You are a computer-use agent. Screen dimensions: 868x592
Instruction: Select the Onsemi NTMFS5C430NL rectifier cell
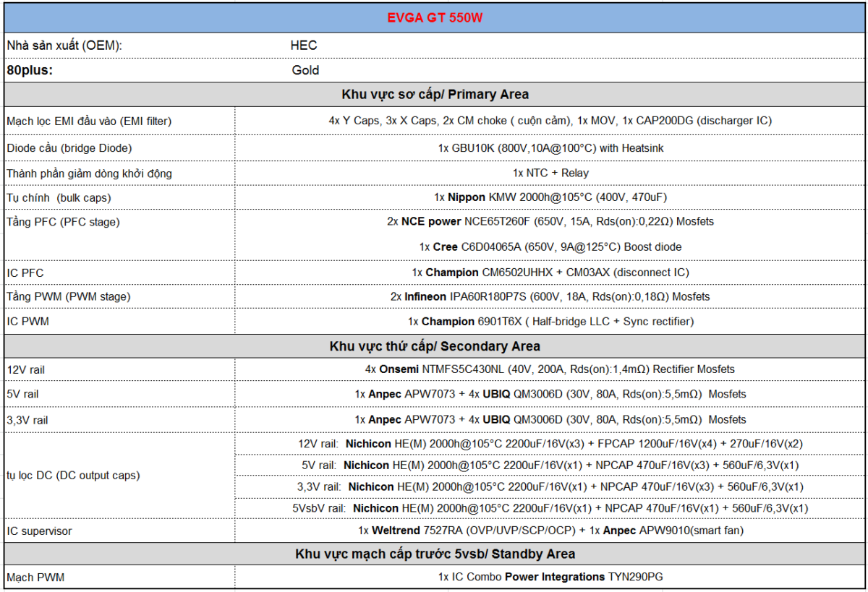(x=550, y=369)
